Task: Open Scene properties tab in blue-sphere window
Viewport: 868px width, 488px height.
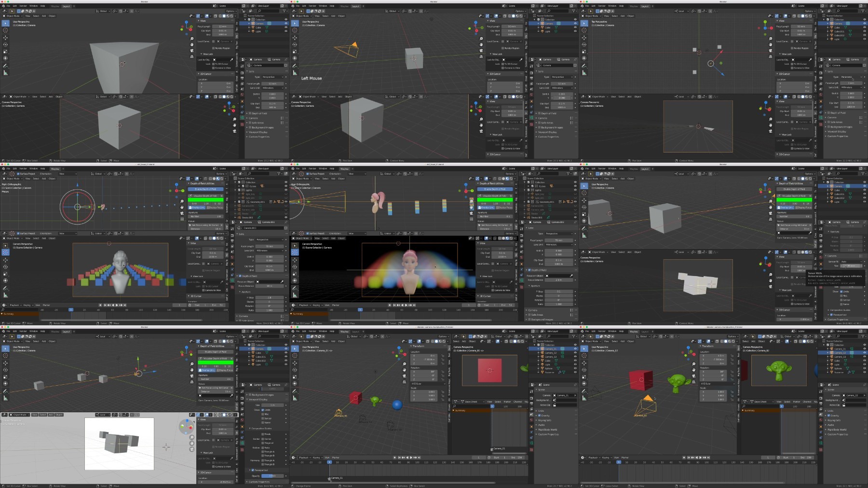Action: click(x=531, y=414)
